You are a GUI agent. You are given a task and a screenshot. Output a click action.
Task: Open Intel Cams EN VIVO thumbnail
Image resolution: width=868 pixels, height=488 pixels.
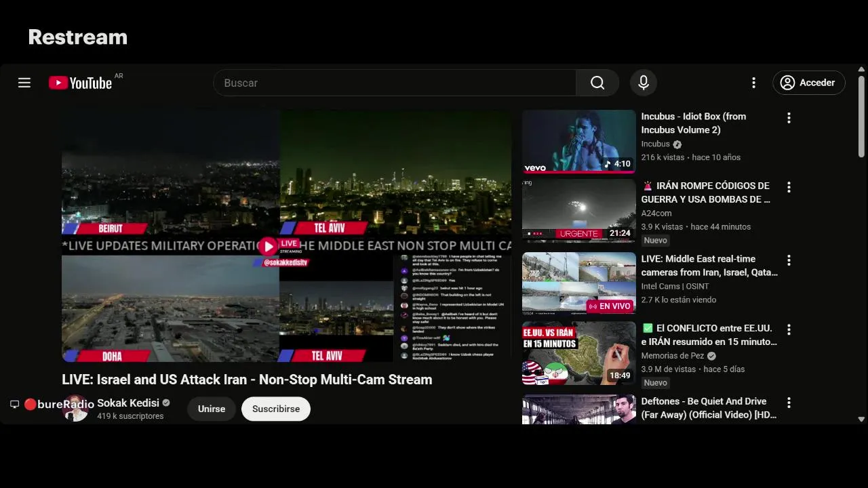click(579, 284)
